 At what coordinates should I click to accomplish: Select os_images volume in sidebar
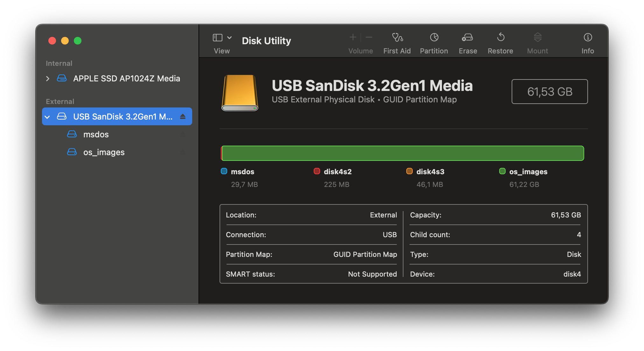[x=117, y=152]
